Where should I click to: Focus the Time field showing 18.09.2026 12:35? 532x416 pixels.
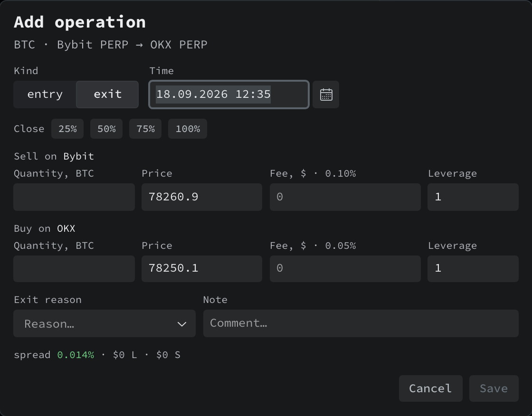[229, 95]
